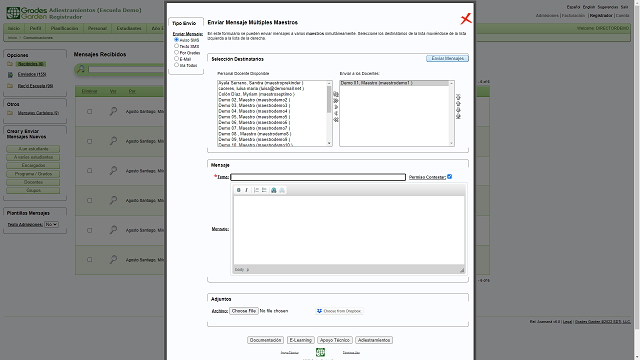Click the Choose File button
Viewport: 640px width, 360px height.
pyautogui.click(x=244, y=311)
